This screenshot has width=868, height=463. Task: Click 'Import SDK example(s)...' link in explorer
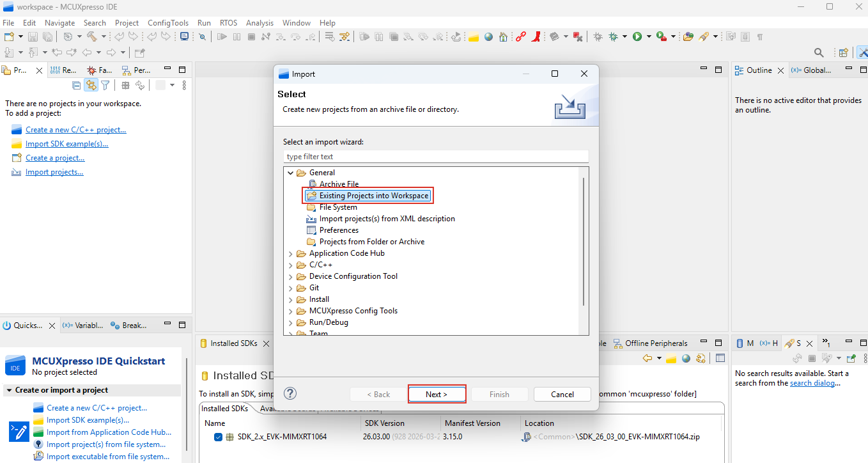[x=67, y=144]
